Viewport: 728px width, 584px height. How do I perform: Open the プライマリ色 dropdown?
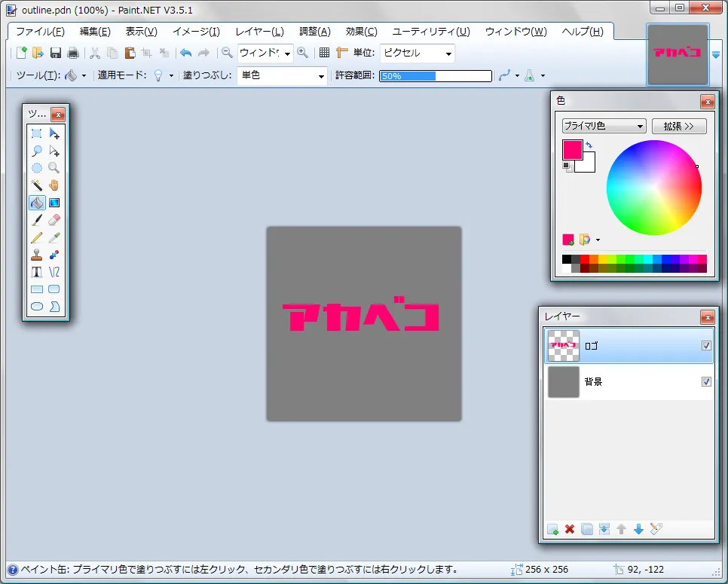coord(604,126)
